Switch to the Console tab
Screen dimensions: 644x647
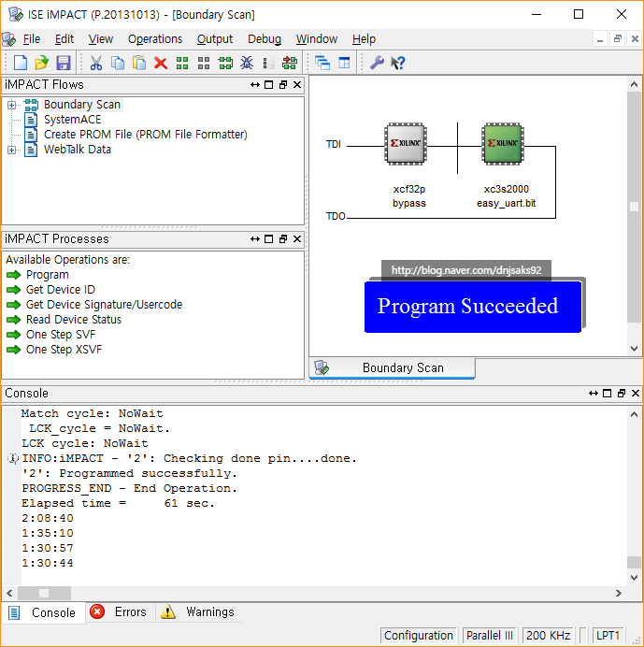tap(43, 612)
